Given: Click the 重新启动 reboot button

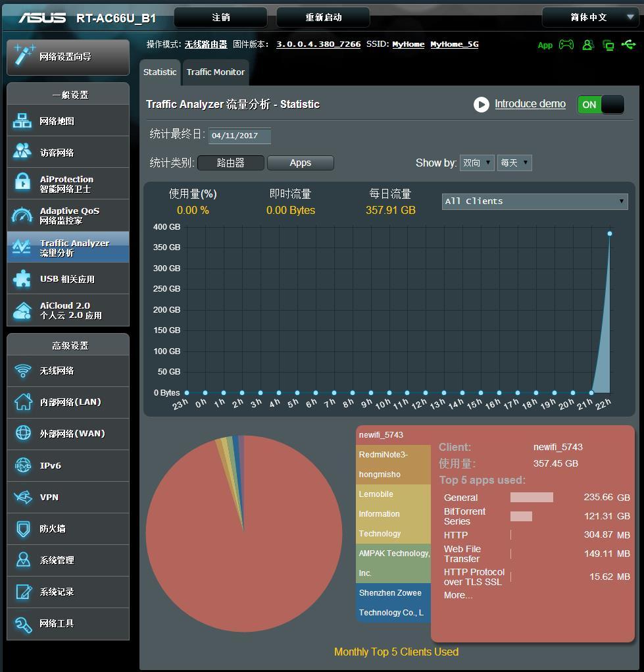Looking at the screenshot, I should [x=324, y=18].
